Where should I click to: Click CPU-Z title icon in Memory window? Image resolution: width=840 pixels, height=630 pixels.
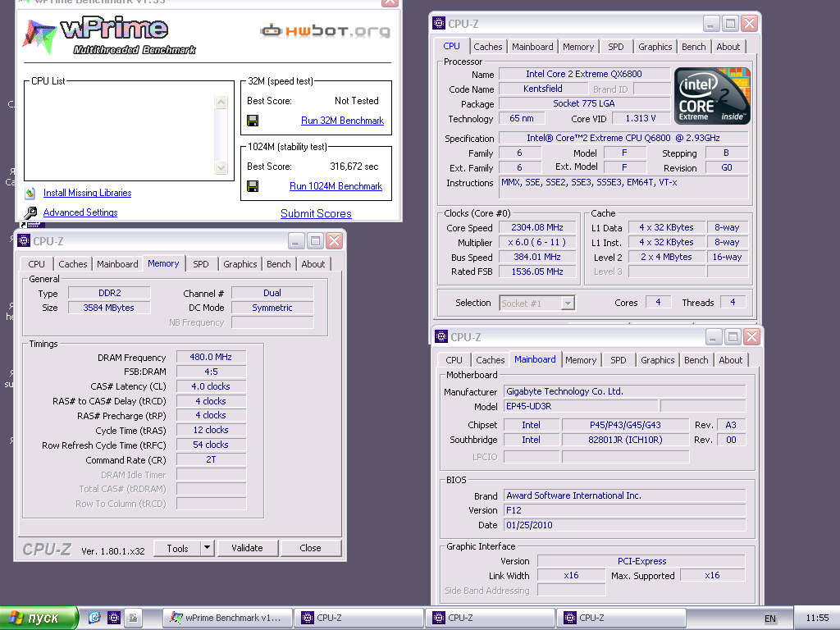click(x=24, y=240)
